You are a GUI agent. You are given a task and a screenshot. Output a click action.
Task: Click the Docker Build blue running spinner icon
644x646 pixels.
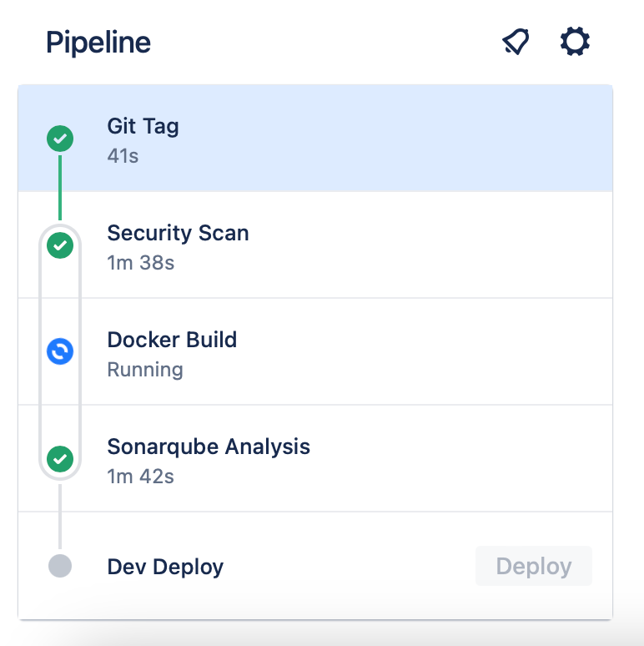60,351
